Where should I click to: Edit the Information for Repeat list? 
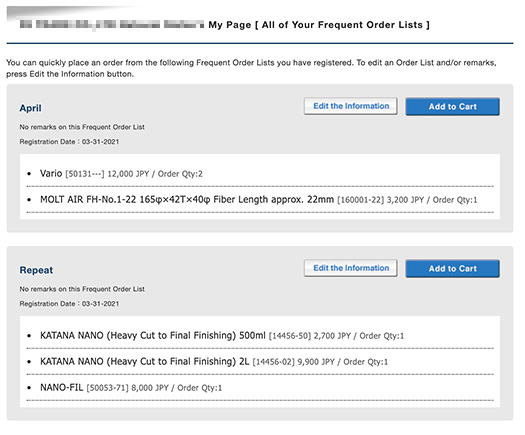(x=351, y=268)
